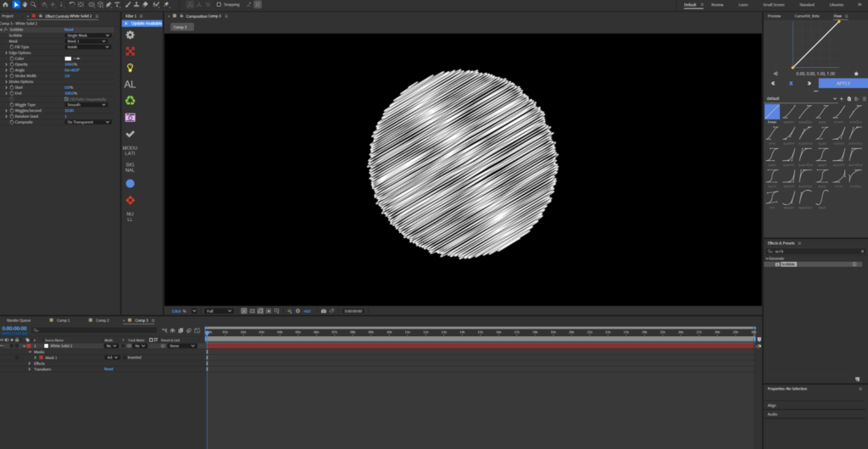868x449 pixels.
Task: Switch to the Comp 1 timeline tab
Action: point(63,320)
